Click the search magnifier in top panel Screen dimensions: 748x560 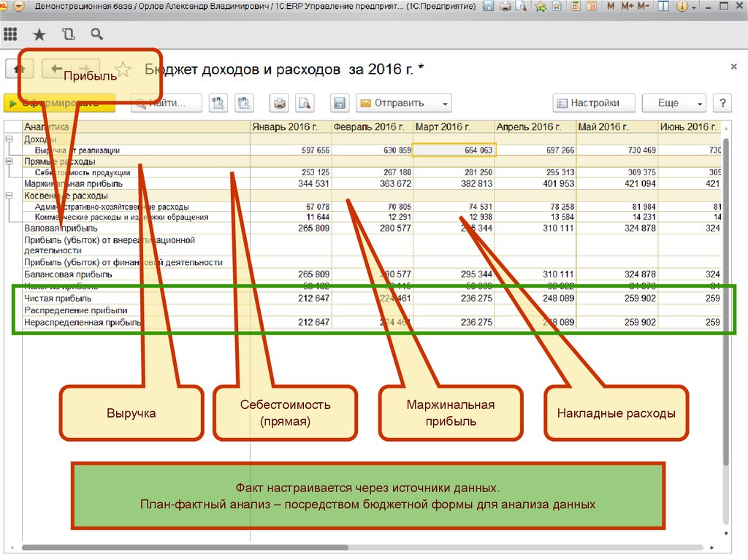(97, 34)
